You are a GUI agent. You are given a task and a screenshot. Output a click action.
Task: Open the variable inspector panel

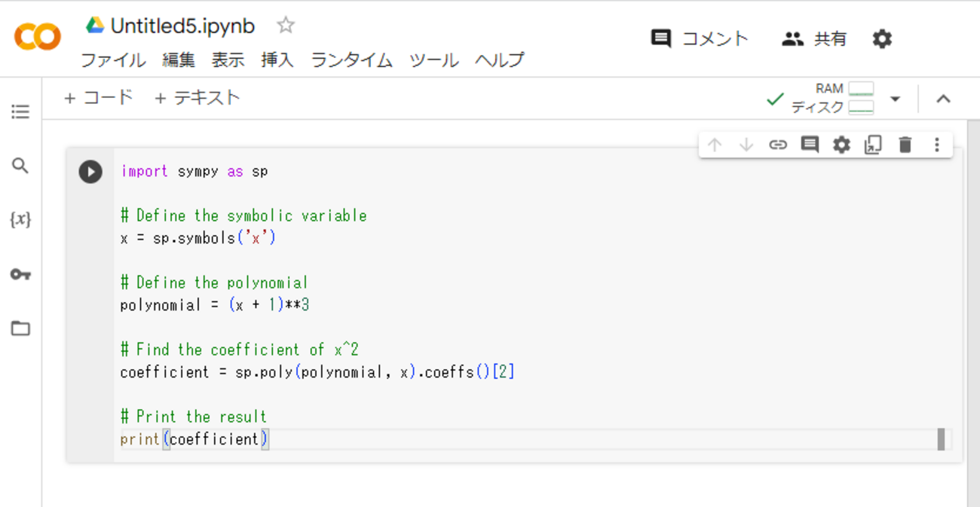click(x=20, y=219)
